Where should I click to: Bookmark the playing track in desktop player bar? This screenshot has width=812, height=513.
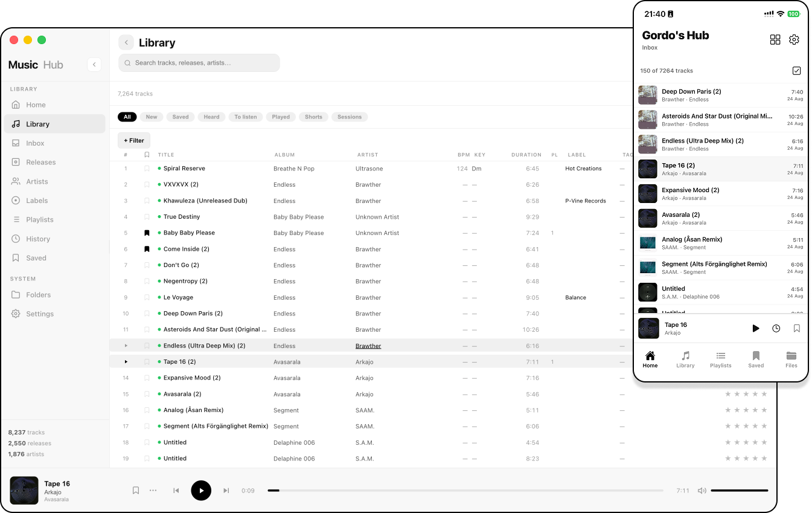(x=136, y=491)
